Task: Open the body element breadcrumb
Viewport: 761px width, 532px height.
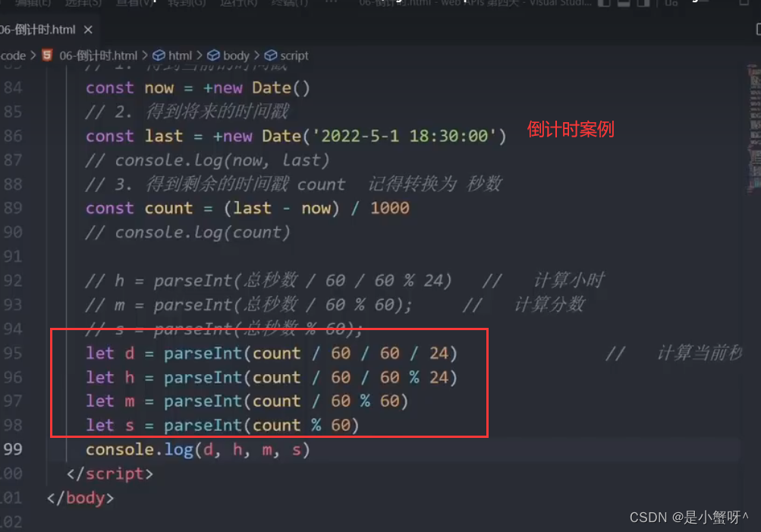Action: click(237, 56)
